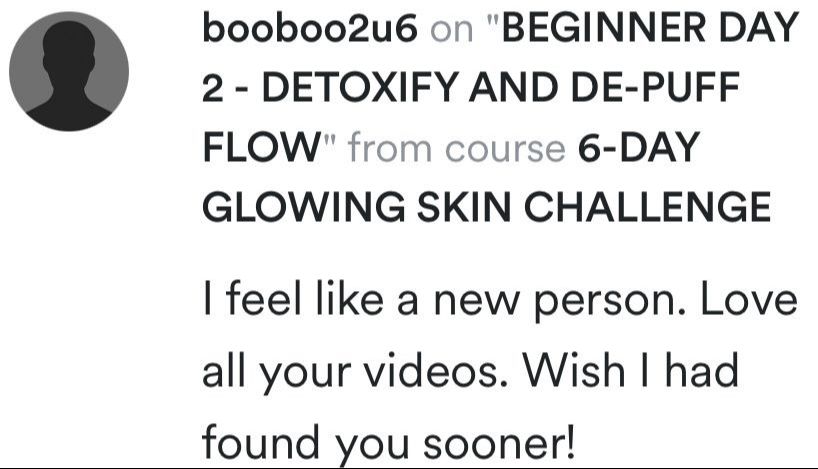
Task: Click the default silhouette profile avatar
Action: [x=69, y=71]
